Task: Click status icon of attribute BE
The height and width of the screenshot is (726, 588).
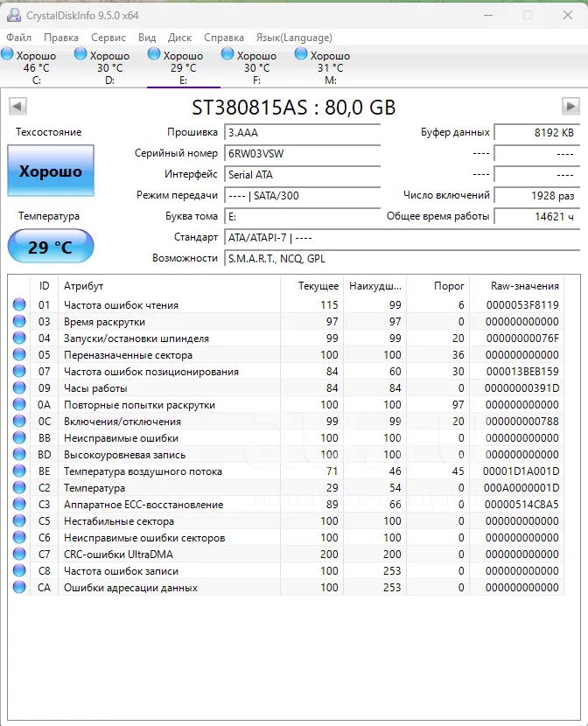Action: pyautogui.click(x=19, y=471)
